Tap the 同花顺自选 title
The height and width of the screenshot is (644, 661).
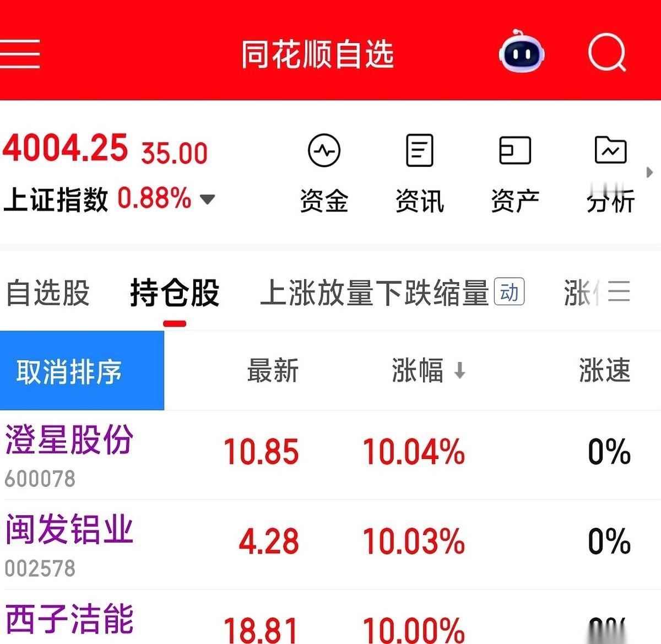pos(318,54)
